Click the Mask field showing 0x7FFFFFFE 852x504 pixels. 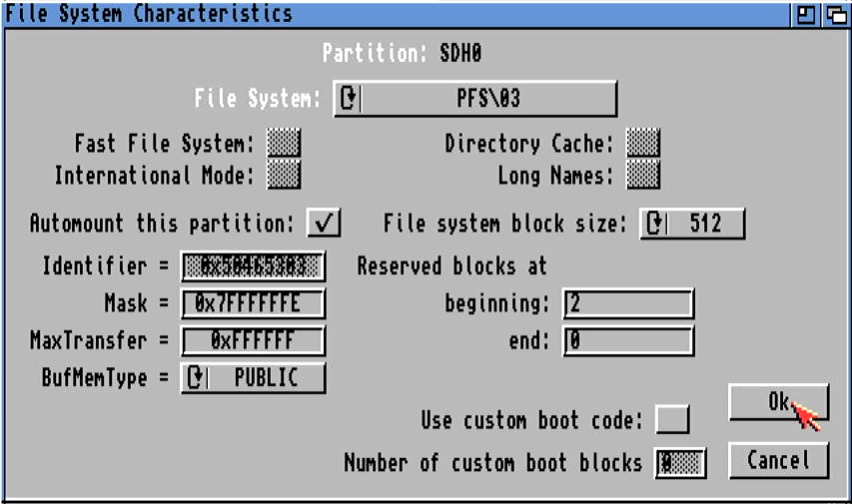[253, 303]
